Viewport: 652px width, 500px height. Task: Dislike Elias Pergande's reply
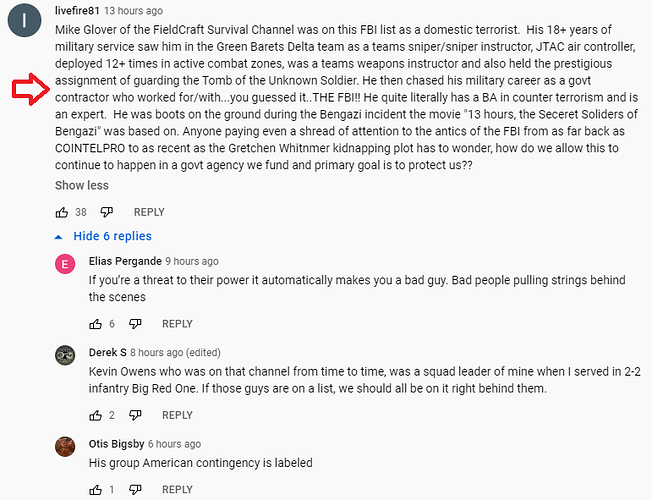(x=135, y=324)
